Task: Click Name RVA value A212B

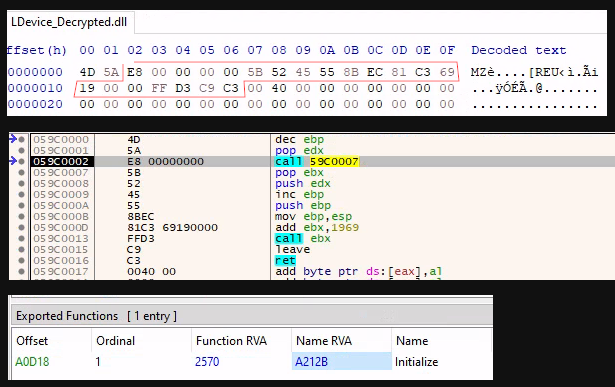Action: click(x=311, y=361)
